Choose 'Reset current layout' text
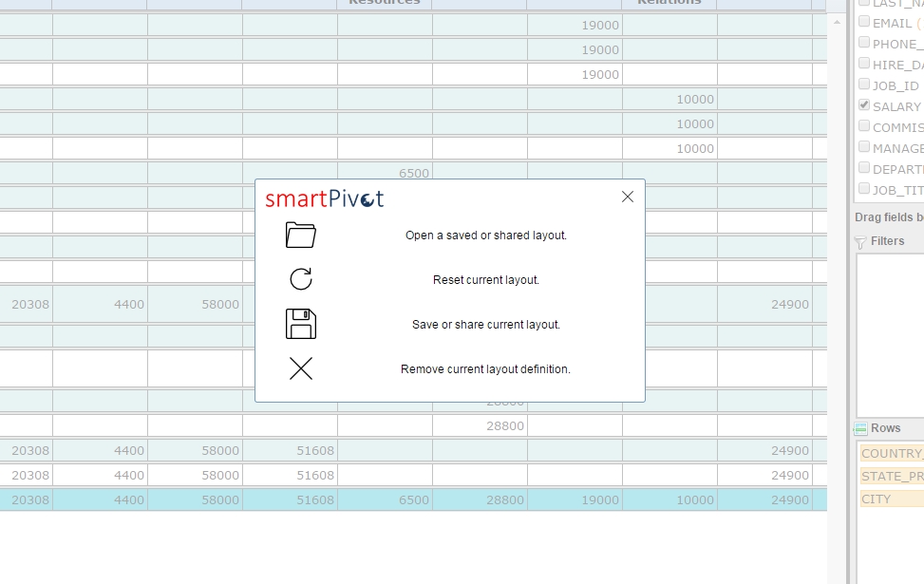The image size is (924, 584). click(485, 280)
